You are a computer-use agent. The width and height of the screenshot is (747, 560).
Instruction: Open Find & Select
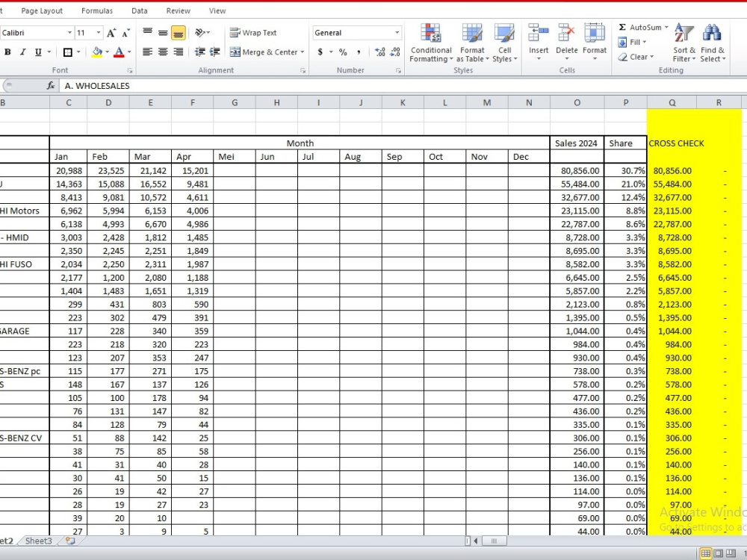click(x=713, y=43)
